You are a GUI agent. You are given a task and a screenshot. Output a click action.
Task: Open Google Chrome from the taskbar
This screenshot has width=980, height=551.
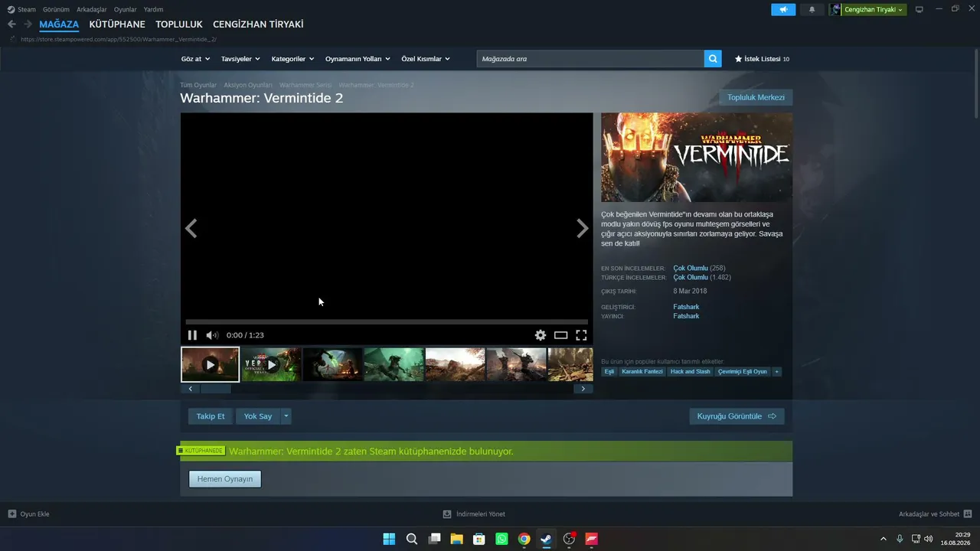[524, 539]
